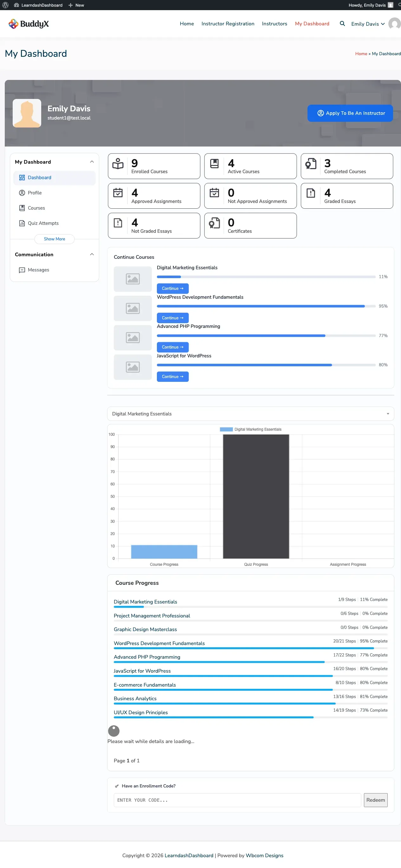Open the Emily Davis user dropdown

[x=368, y=24]
